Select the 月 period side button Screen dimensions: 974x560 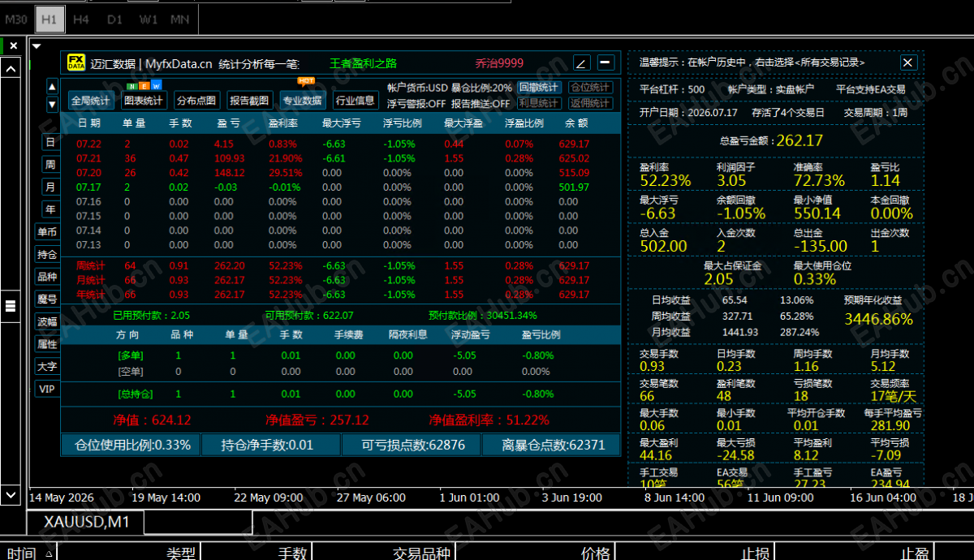tap(50, 187)
